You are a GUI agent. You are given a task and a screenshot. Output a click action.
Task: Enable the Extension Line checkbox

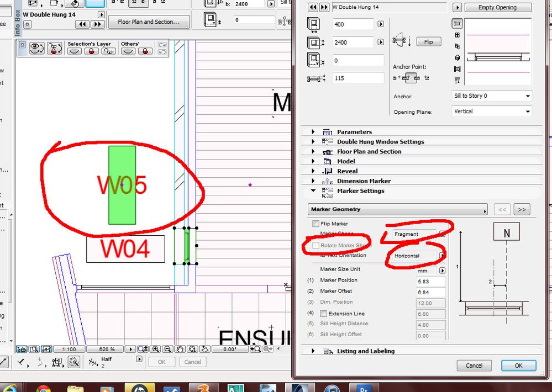(x=323, y=313)
